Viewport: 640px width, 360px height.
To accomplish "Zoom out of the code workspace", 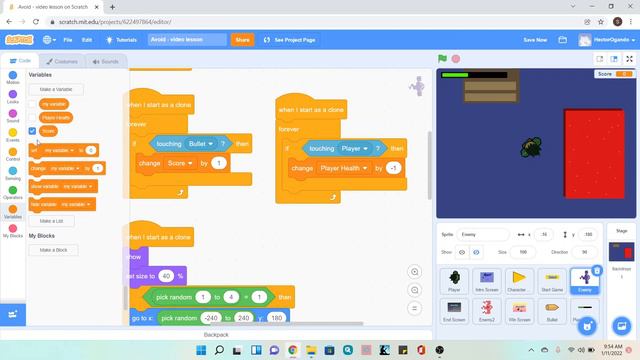I will [415, 290].
